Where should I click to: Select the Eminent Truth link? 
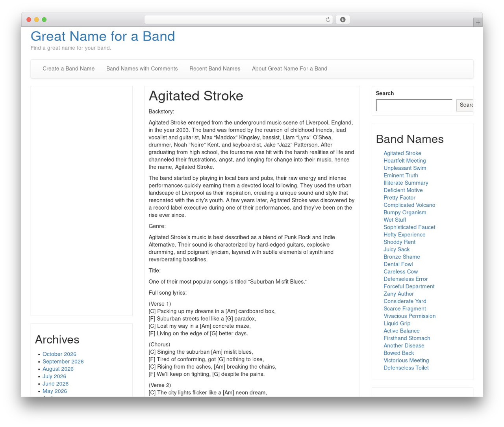tap(401, 176)
